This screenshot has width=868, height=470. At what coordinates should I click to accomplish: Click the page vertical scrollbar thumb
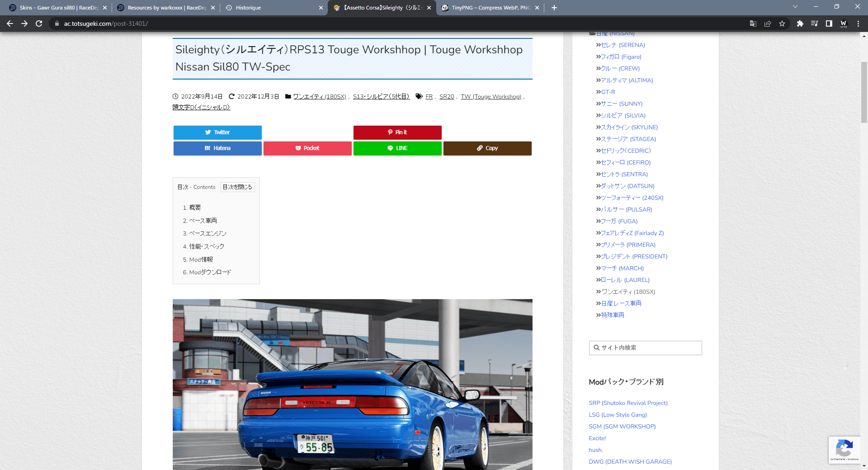(x=864, y=93)
